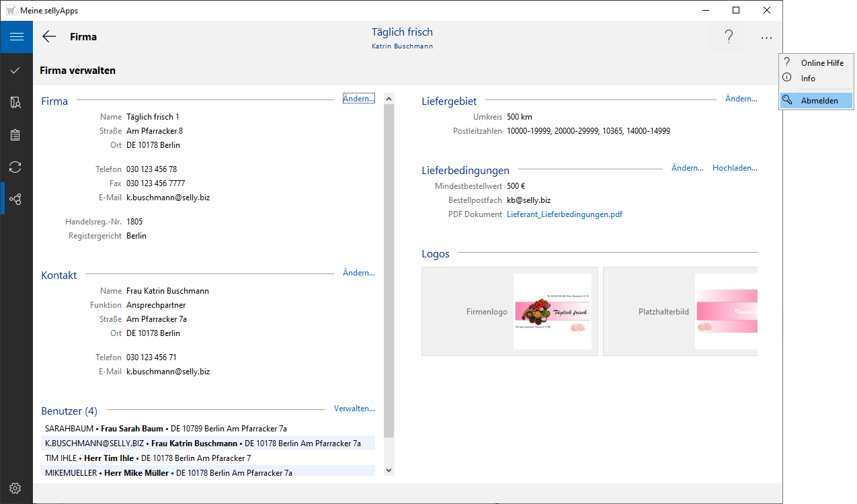Choose Online Hilfe from popup menu
857x504 pixels.
tap(821, 62)
